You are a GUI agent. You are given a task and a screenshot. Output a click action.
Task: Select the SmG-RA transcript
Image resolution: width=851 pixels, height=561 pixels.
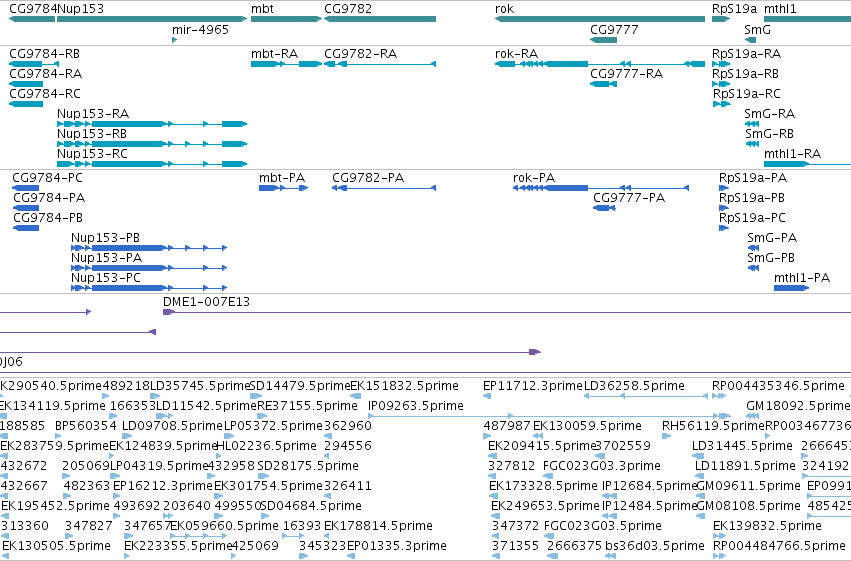(752, 124)
